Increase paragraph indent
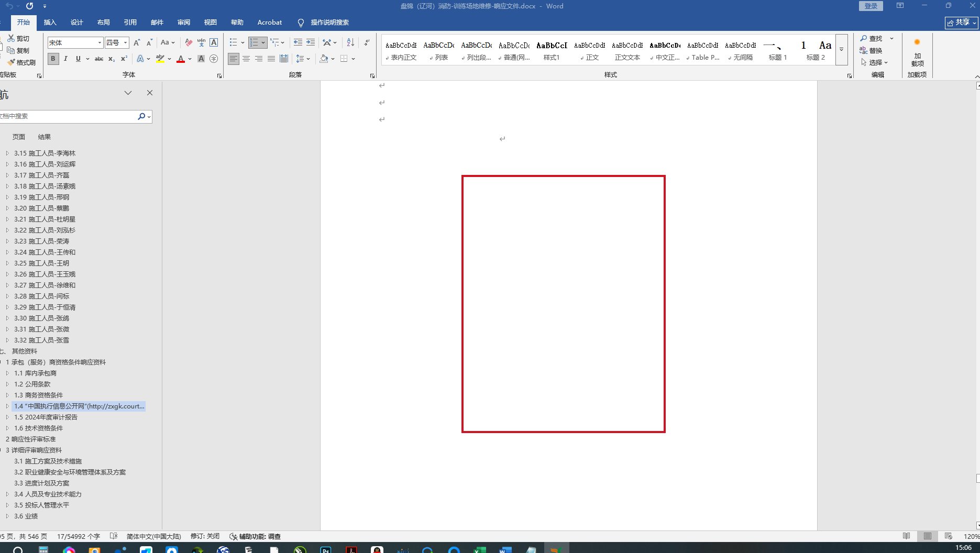This screenshot has height=553, width=980. tap(311, 42)
